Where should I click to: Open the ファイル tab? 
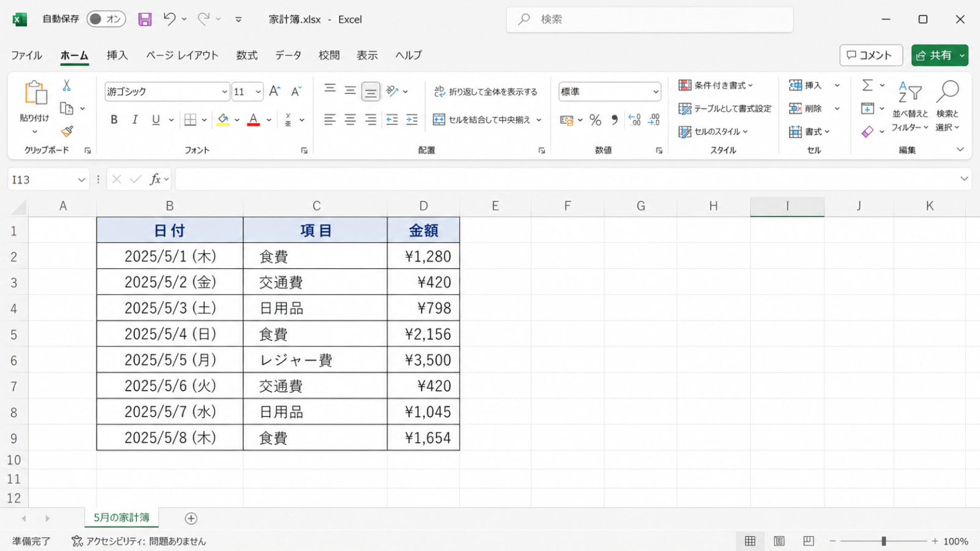click(26, 55)
